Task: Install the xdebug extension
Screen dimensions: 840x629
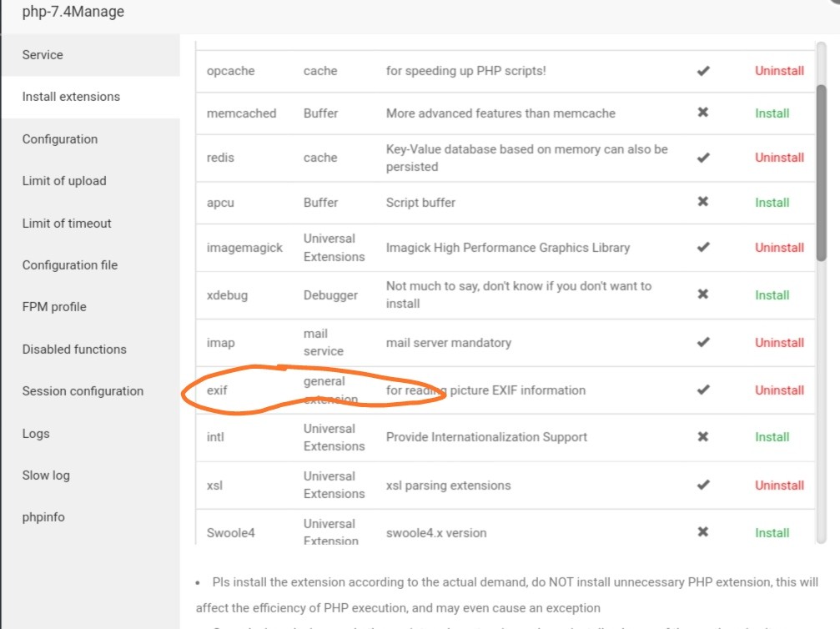Action: coord(772,294)
